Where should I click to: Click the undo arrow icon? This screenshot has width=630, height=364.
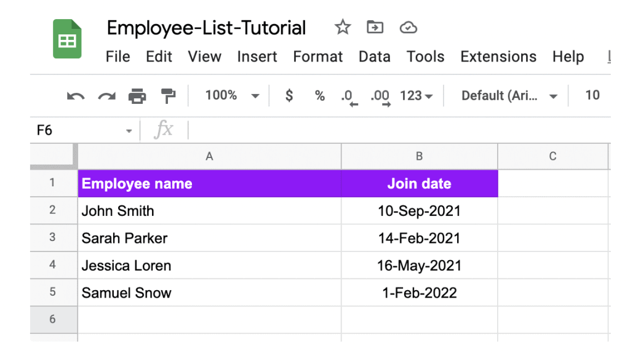tap(76, 96)
